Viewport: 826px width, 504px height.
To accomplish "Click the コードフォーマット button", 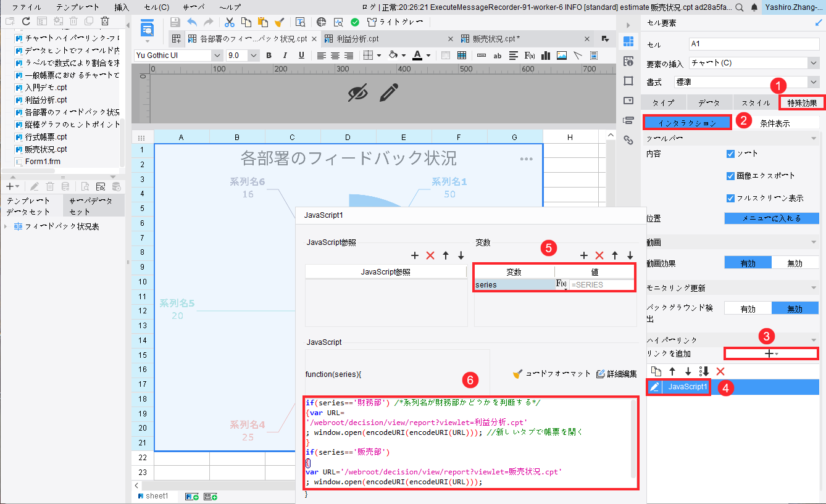I will [552, 374].
